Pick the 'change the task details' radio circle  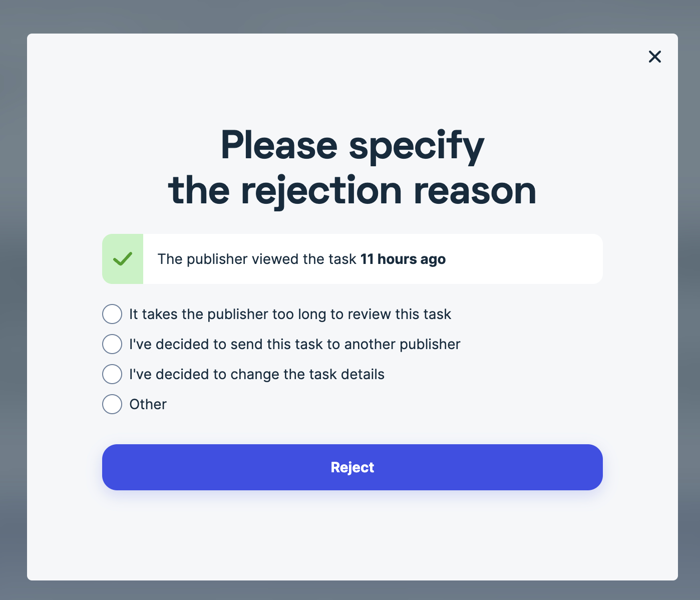click(112, 374)
